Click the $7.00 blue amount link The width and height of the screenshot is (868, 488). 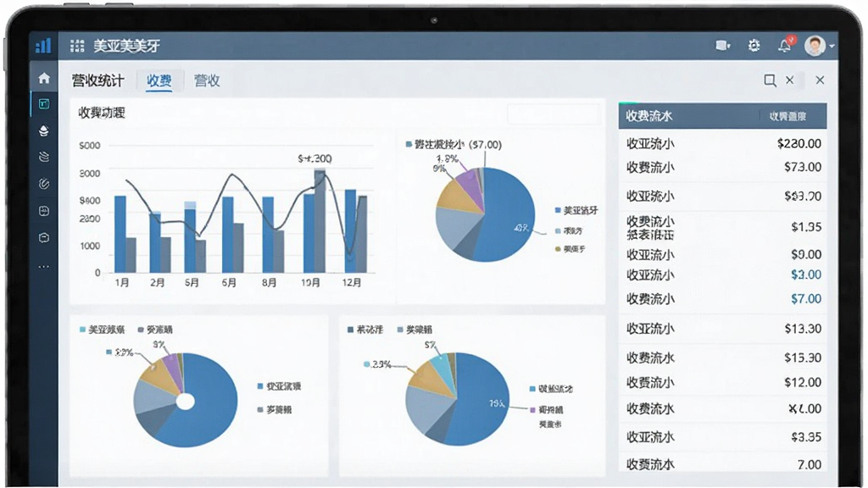pyautogui.click(x=805, y=299)
